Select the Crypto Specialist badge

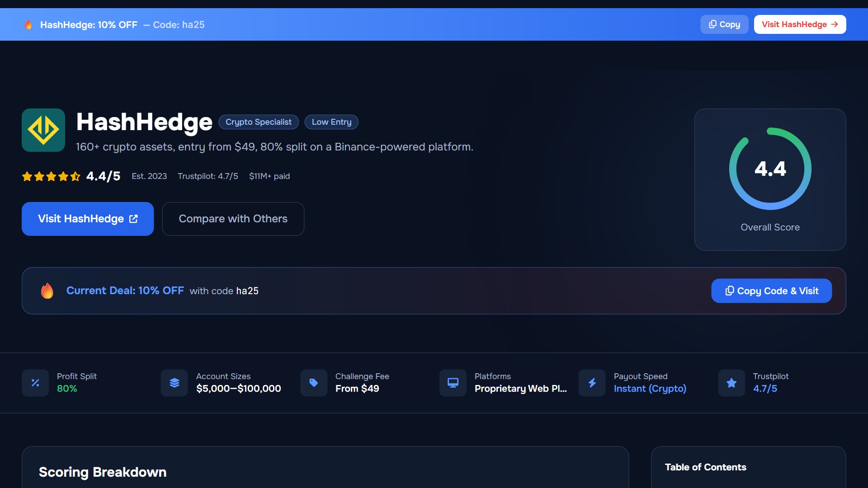pyautogui.click(x=259, y=122)
